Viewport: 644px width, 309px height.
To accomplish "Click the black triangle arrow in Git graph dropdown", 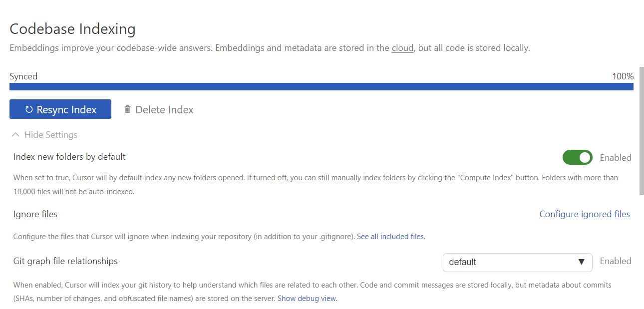I will tap(581, 262).
